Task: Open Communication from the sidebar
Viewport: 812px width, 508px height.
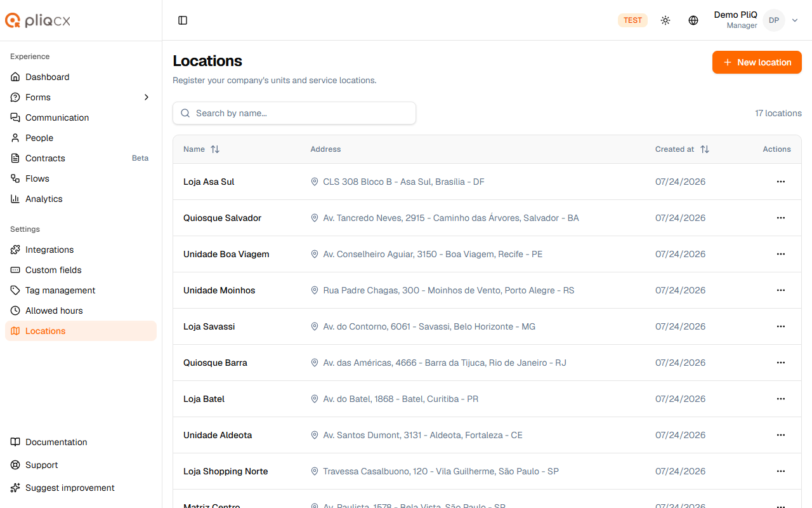Action: 81,117
